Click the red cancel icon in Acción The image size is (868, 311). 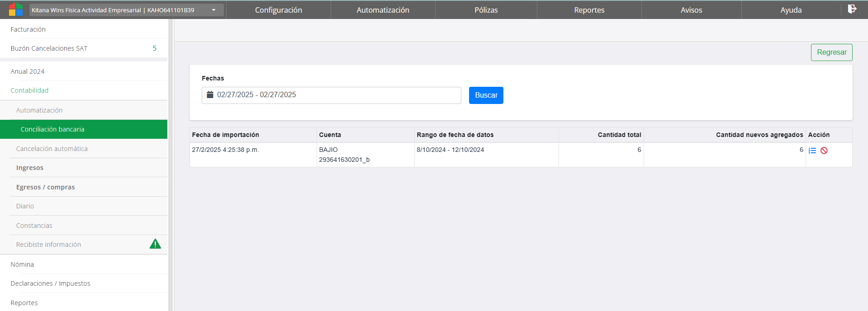(x=824, y=151)
